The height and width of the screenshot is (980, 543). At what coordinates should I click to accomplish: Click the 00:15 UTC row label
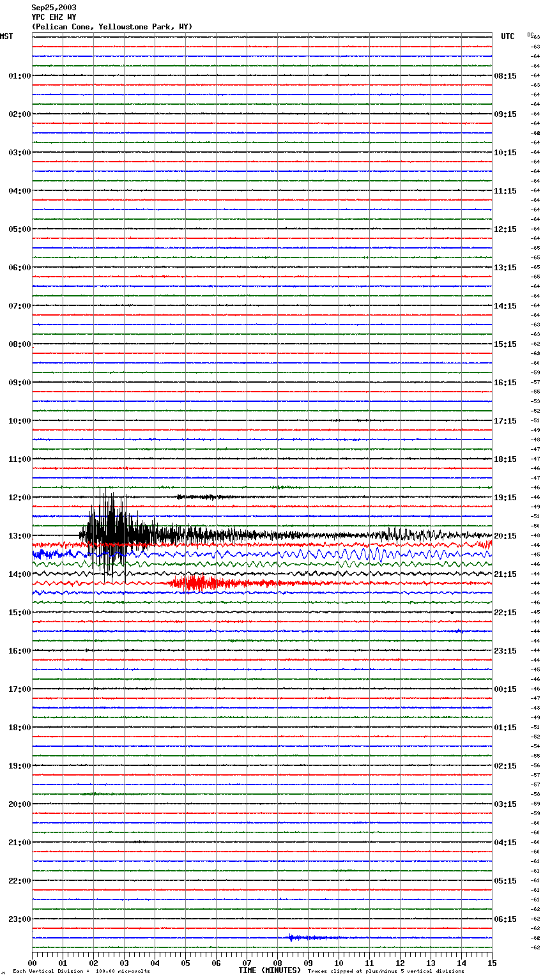[505, 689]
